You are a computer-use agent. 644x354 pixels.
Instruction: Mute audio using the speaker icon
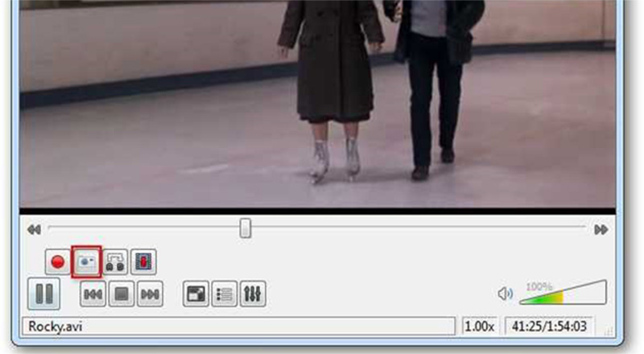pyautogui.click(x=505, y=294)
